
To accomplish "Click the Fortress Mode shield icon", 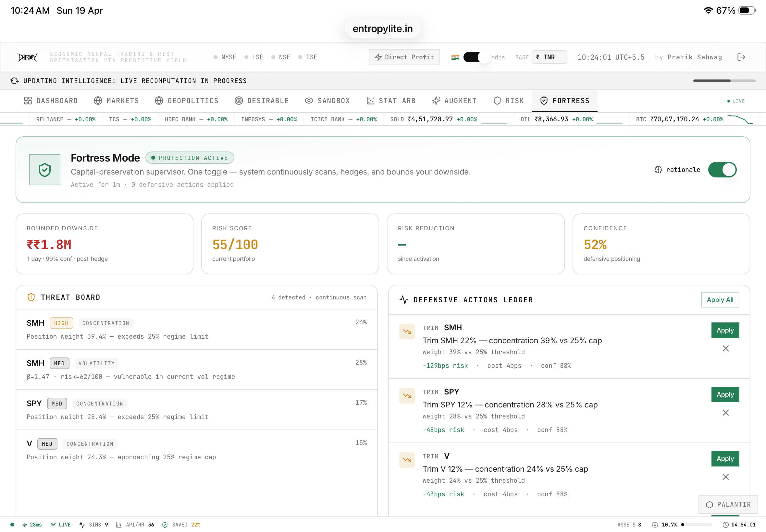I will pyautogui.click(x=45, y=170).
